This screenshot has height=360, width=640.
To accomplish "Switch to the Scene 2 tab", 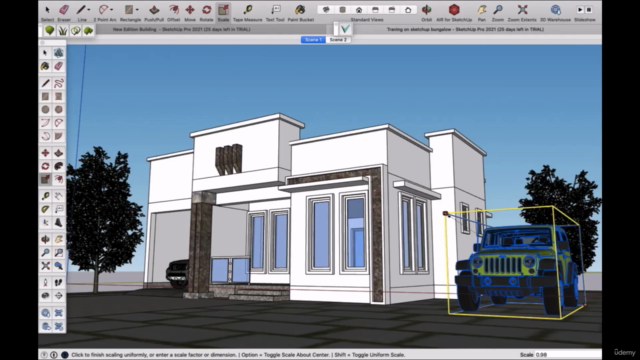I will click(338, 40).
